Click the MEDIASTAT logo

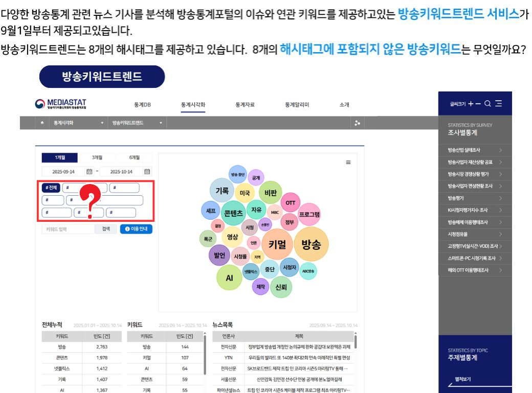[61, 104]
